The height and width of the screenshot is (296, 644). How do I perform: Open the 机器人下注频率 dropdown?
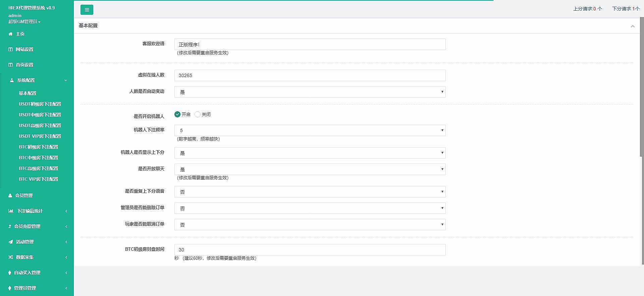310,130
